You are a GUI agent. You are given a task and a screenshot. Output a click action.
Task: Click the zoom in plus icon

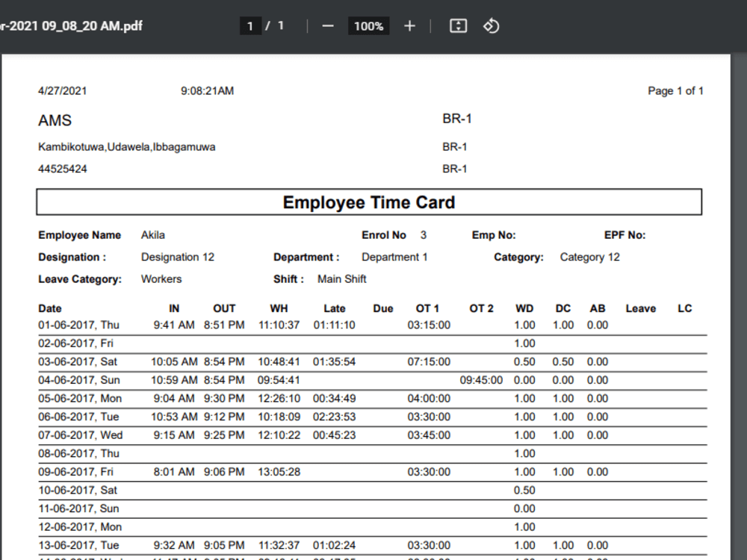(409, 25)
